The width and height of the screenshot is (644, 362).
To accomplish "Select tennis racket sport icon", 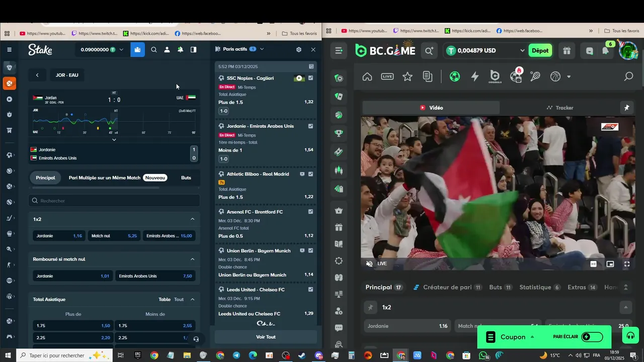I will [x=535, y=76].
